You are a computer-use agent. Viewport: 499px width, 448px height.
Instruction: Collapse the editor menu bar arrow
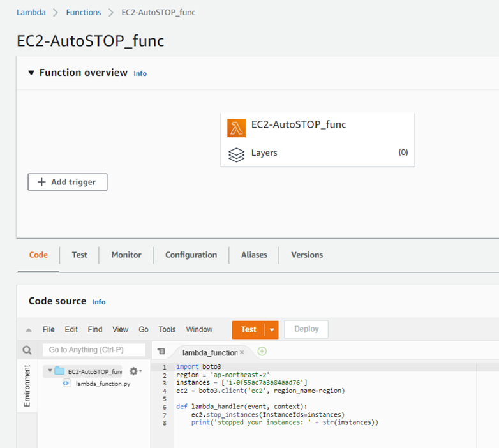point(29,330)
